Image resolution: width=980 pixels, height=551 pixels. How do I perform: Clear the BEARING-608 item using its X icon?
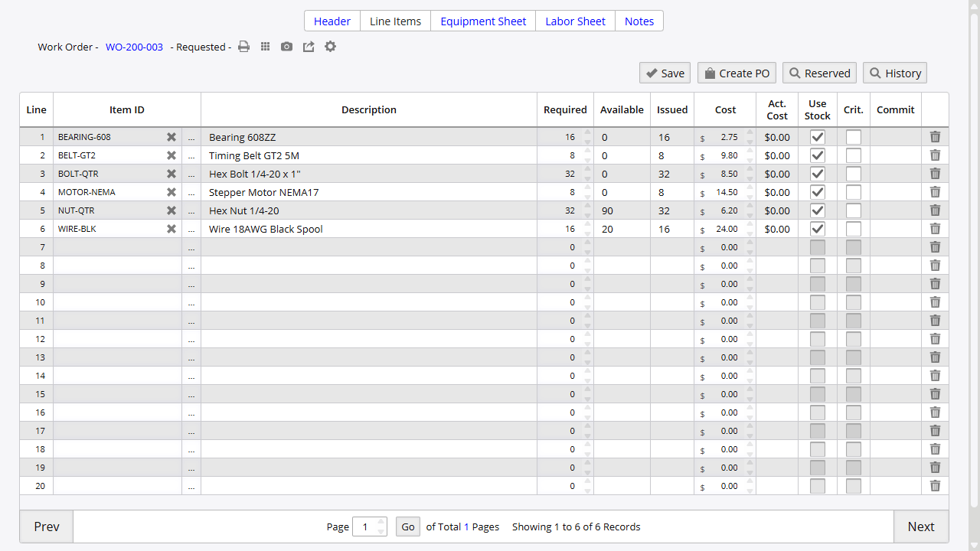171,137
